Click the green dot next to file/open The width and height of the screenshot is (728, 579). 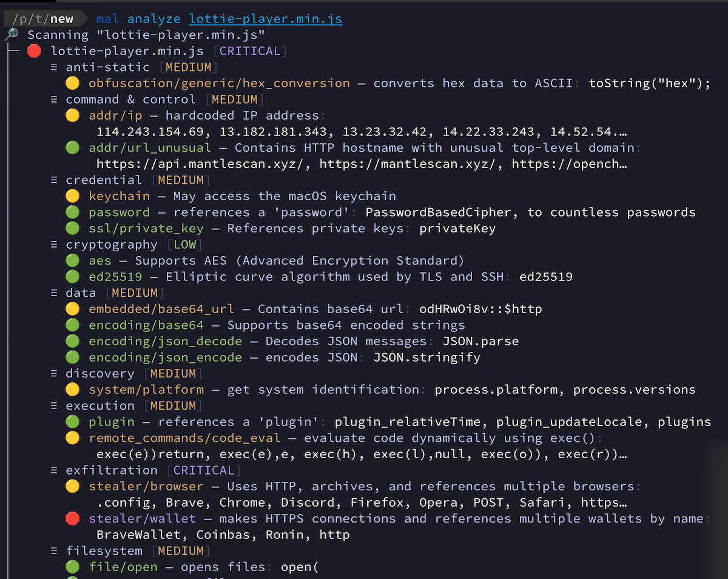coord(72,567)
